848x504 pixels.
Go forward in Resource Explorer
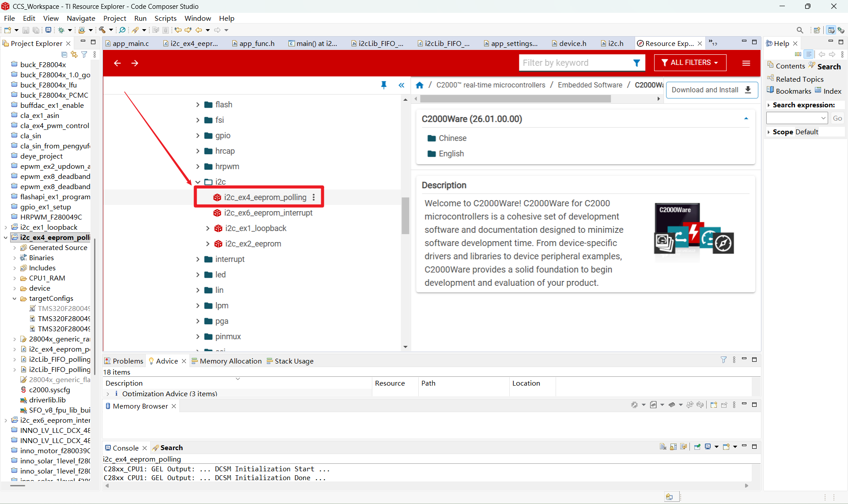pos(135,63)
